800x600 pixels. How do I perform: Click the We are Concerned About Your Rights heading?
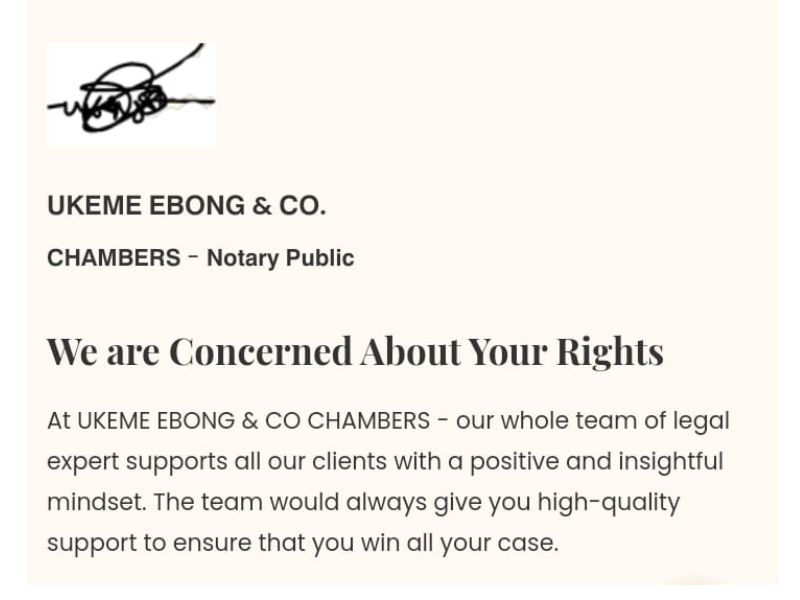[x=355, y=351]
